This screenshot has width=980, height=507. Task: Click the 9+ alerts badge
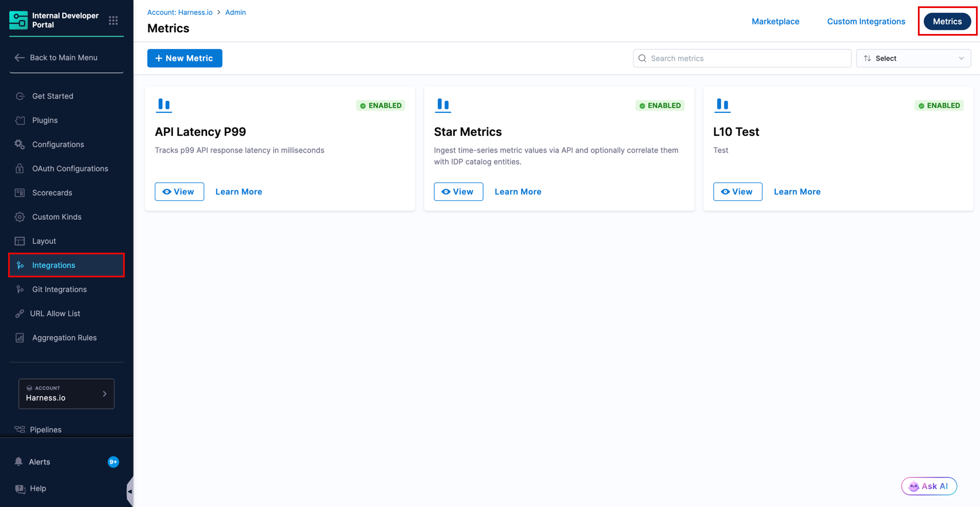point(113,462)
